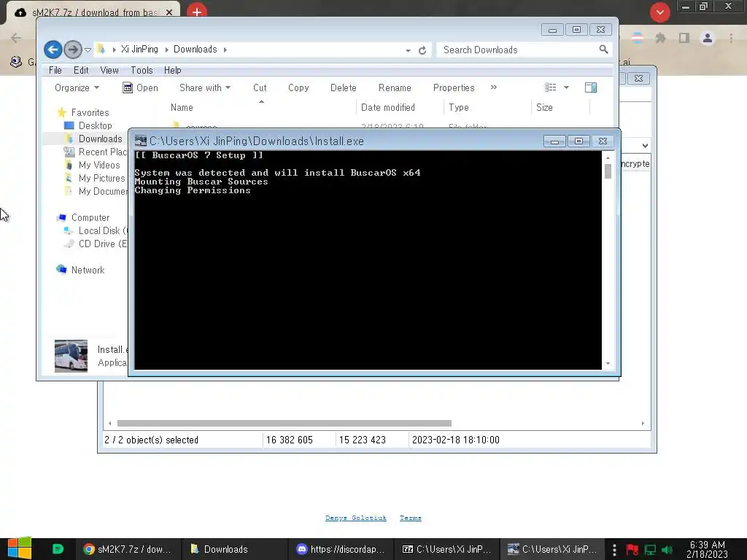Click the Refresh icon in address bar
This screenshot has height=560, width=747.
(x=422, y=50)
